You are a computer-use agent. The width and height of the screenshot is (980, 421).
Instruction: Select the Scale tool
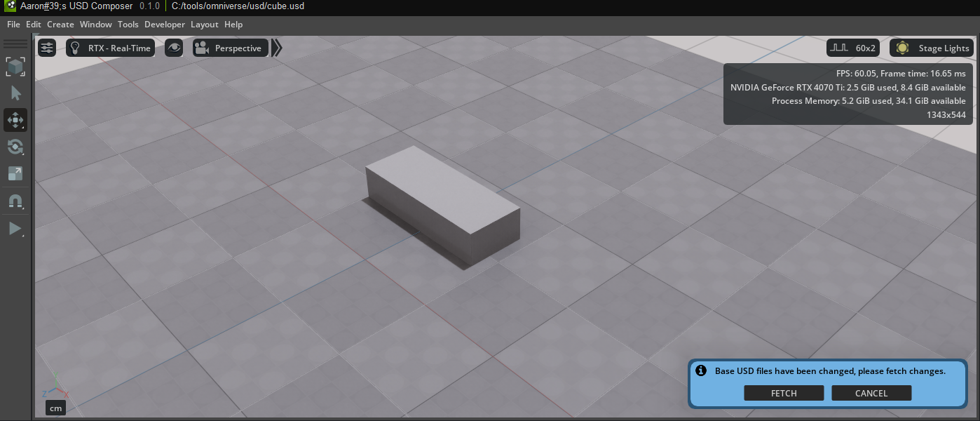[x=15, y=173]
